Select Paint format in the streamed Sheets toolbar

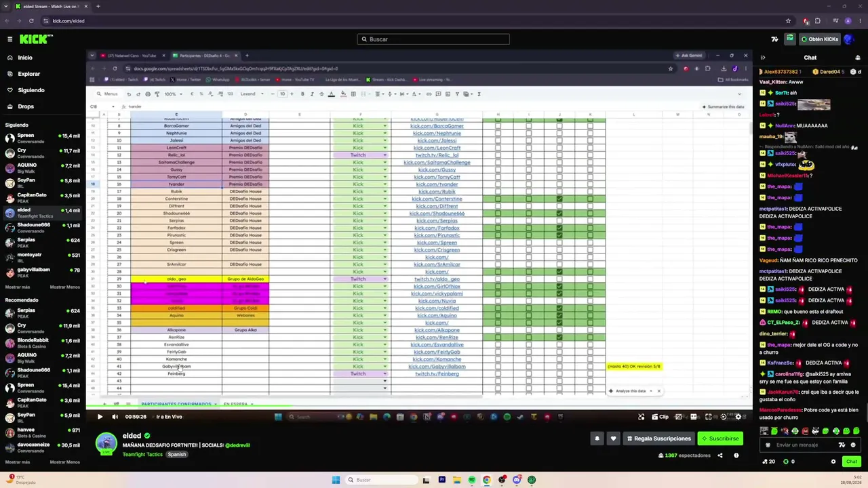pyautogui.click(x=157, y=94)
